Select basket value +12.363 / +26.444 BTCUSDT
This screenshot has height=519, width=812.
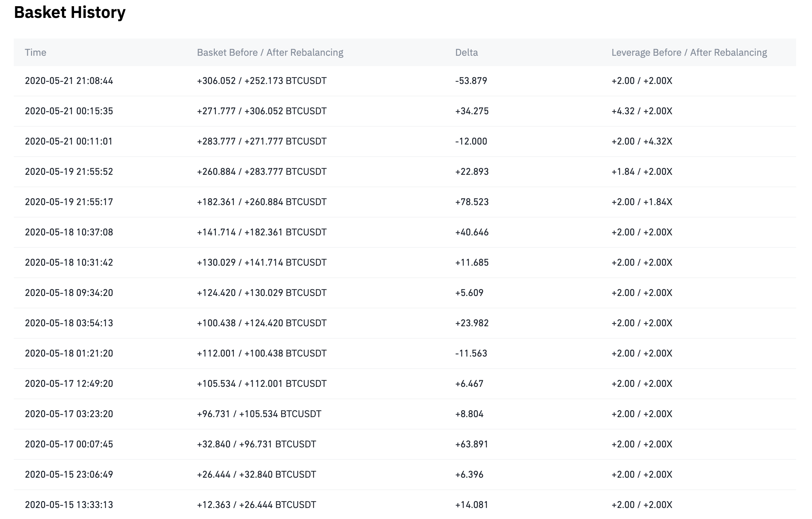(x=257, y=505)
